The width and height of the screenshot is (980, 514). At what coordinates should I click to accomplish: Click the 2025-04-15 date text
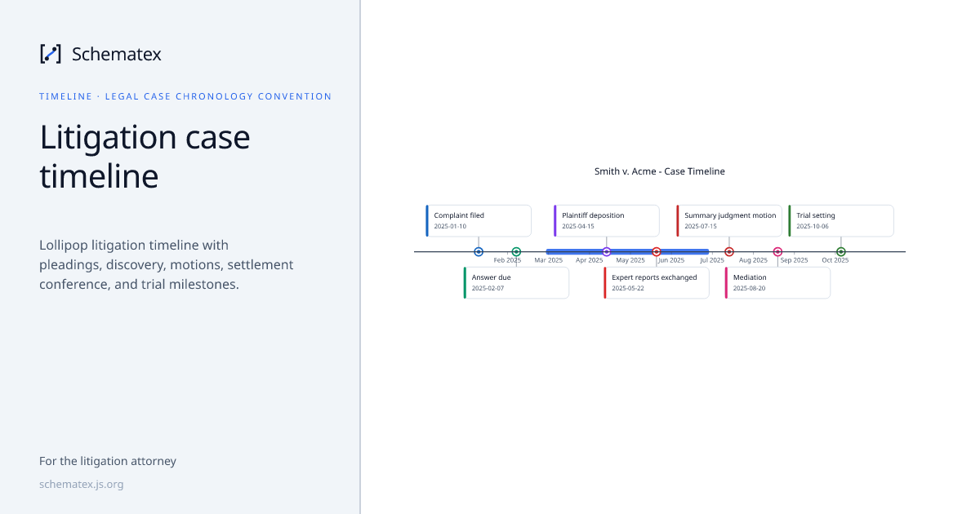[578, 226]
